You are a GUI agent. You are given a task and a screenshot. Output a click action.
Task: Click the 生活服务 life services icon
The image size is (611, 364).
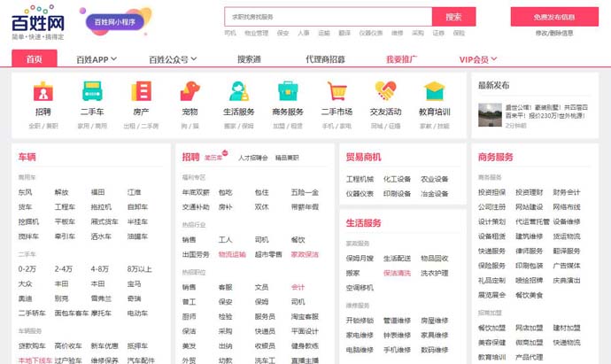tap(239, 91)
